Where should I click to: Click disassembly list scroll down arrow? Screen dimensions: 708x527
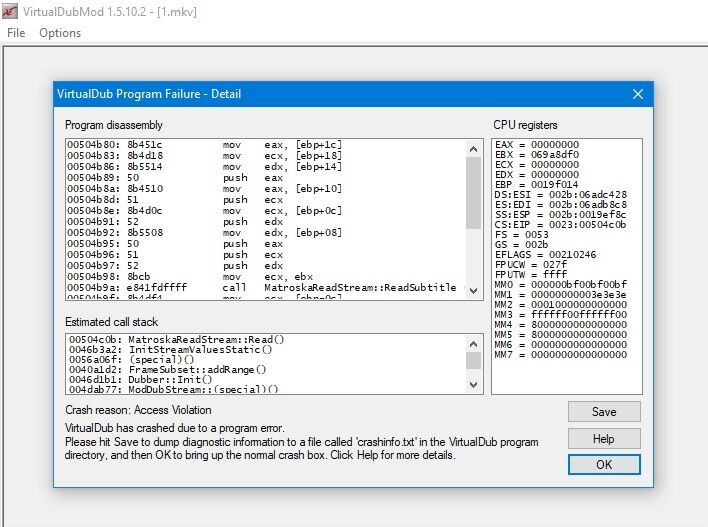(x=473, y=290)
